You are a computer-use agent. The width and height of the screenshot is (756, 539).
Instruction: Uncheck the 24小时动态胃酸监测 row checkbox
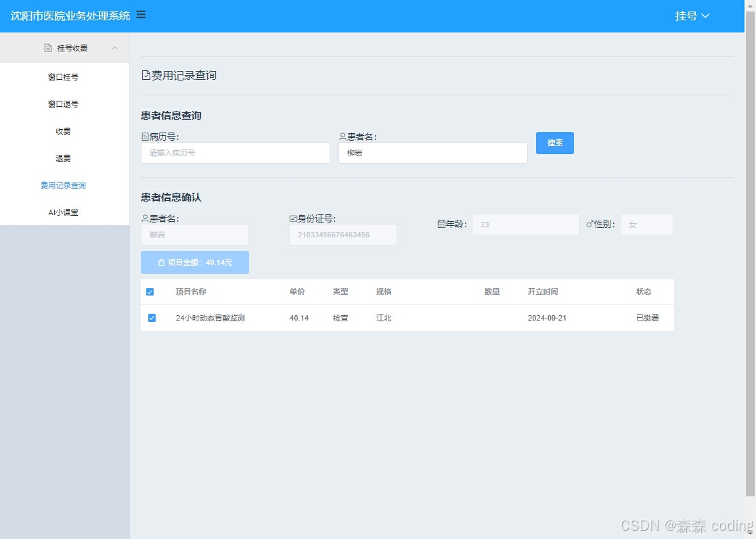click(x=152, y=317)
